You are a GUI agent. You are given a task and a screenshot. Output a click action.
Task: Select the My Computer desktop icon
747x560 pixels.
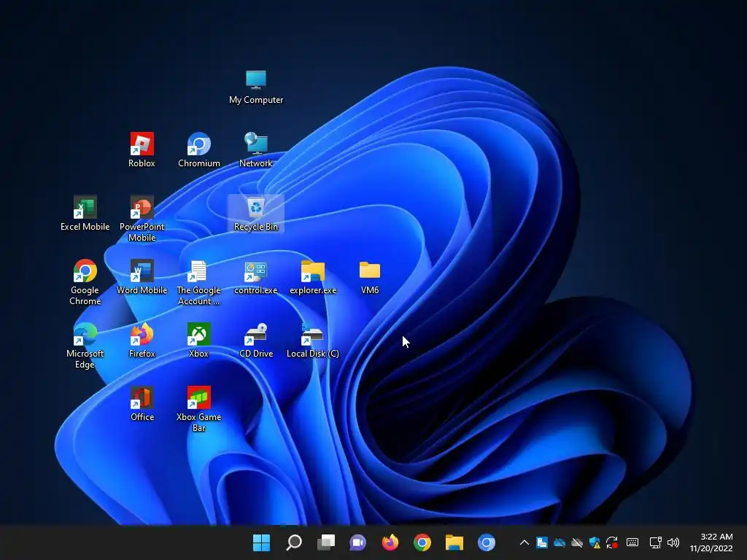[x=256, y=87]
